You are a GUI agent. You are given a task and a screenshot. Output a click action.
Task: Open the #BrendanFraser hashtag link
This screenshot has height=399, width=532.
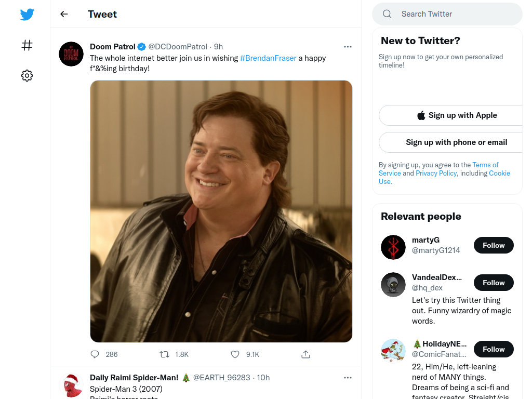[268, 58]
